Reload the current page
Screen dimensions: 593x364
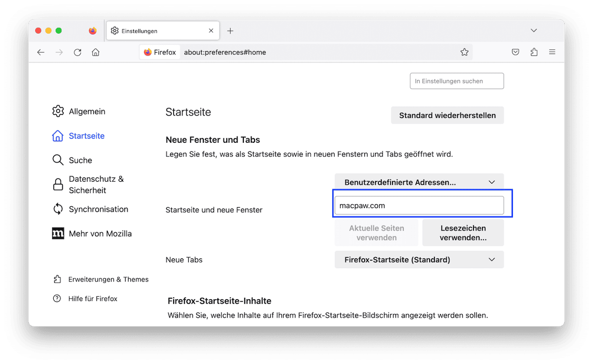click(x=78, y=52)
